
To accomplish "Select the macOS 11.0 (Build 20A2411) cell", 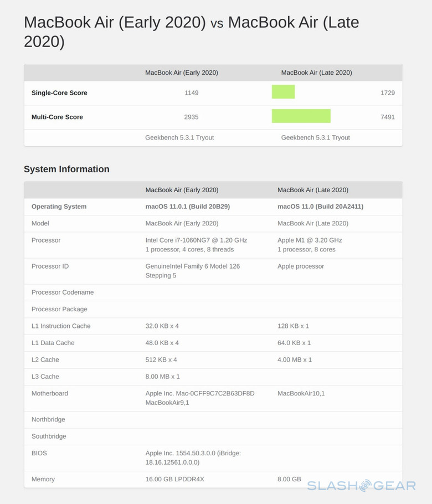I will coord(320,207).
